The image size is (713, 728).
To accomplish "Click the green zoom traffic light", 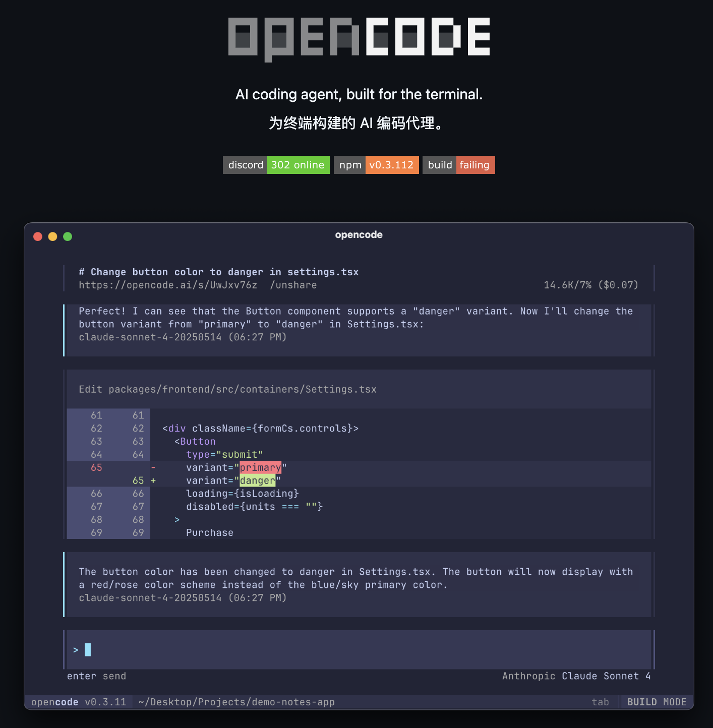I will [x=67, y=236].
